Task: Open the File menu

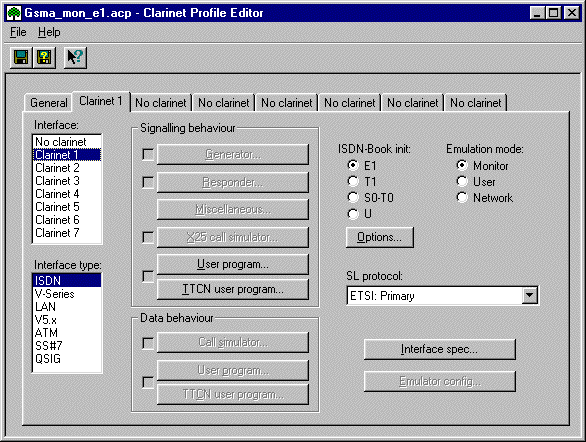Action: click(18, 32)
